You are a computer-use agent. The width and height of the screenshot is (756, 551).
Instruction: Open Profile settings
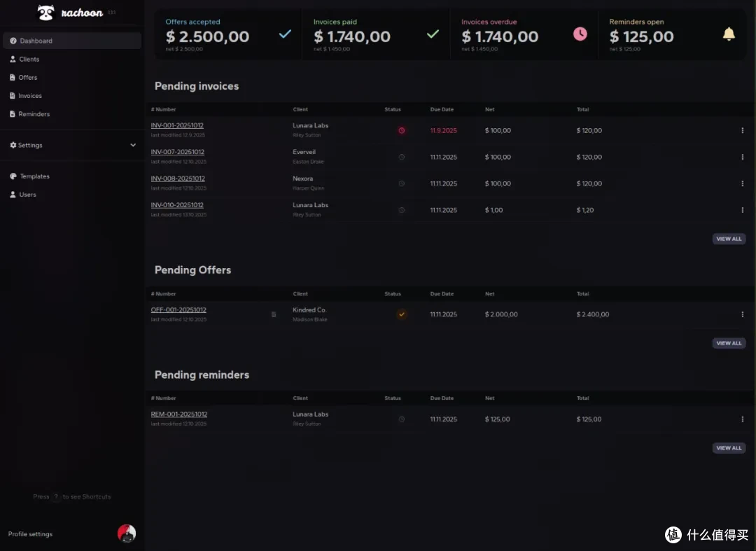point(30,534)
